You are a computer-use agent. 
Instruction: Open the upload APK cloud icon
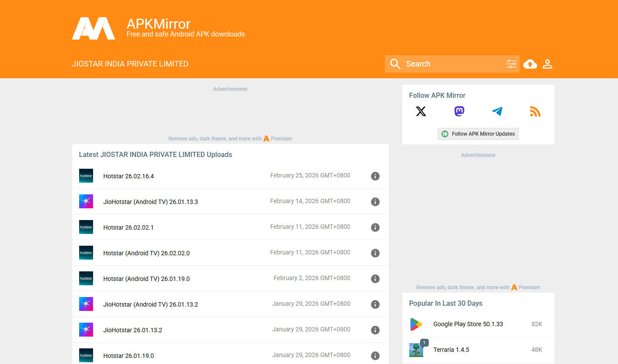click(x=530, y=64)
